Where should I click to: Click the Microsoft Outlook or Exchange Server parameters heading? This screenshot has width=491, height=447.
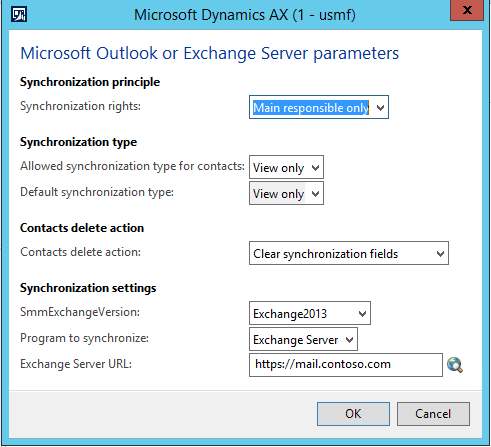pos(210,53)
